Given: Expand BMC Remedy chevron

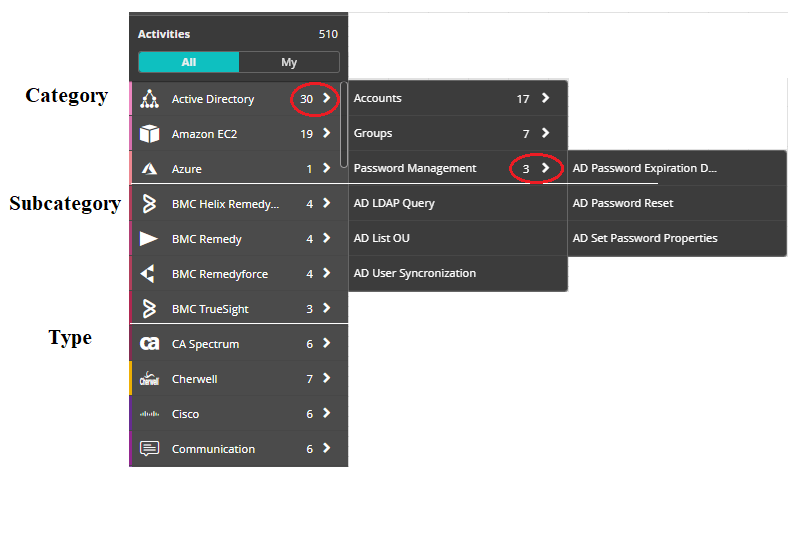Looking at the screenshot, I should [327, 238].
